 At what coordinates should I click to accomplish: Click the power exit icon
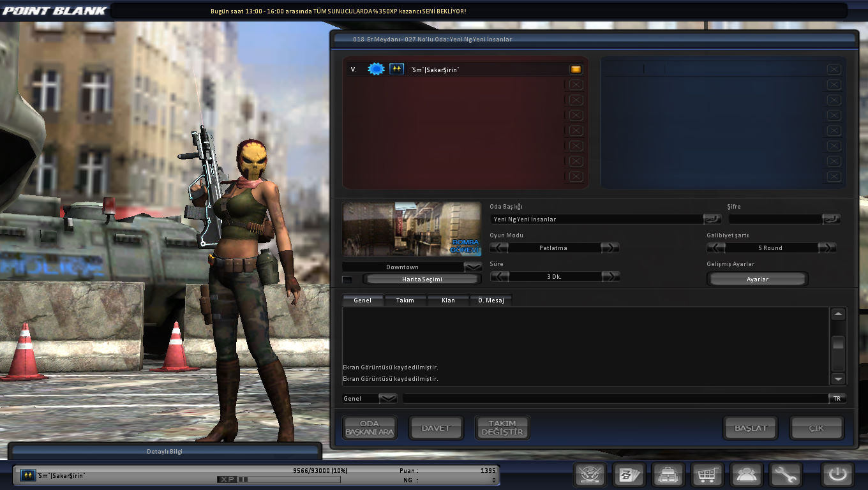837,475
